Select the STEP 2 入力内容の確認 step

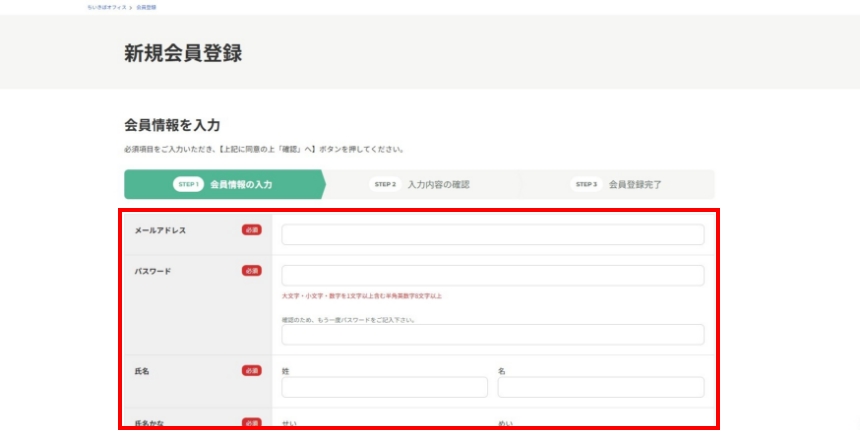(420, 184)
